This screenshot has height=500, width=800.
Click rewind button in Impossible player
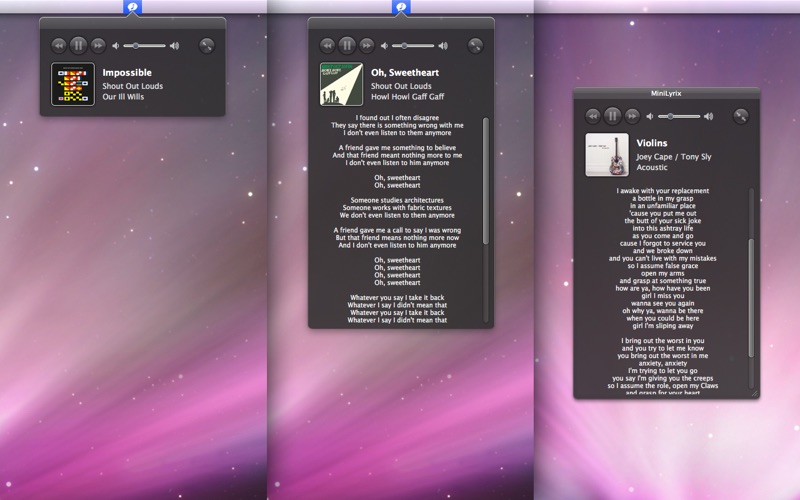click(x=59, y=46)
